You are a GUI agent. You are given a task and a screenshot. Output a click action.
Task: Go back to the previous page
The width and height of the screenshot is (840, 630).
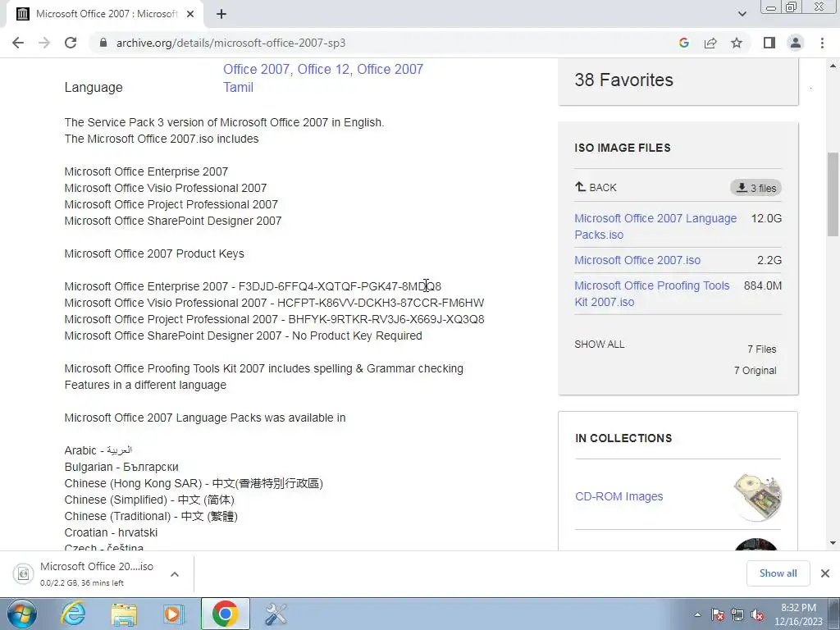[18, 43]
